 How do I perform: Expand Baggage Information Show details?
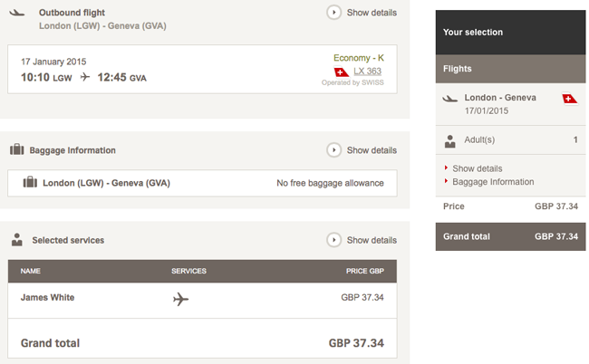point(362,150)
